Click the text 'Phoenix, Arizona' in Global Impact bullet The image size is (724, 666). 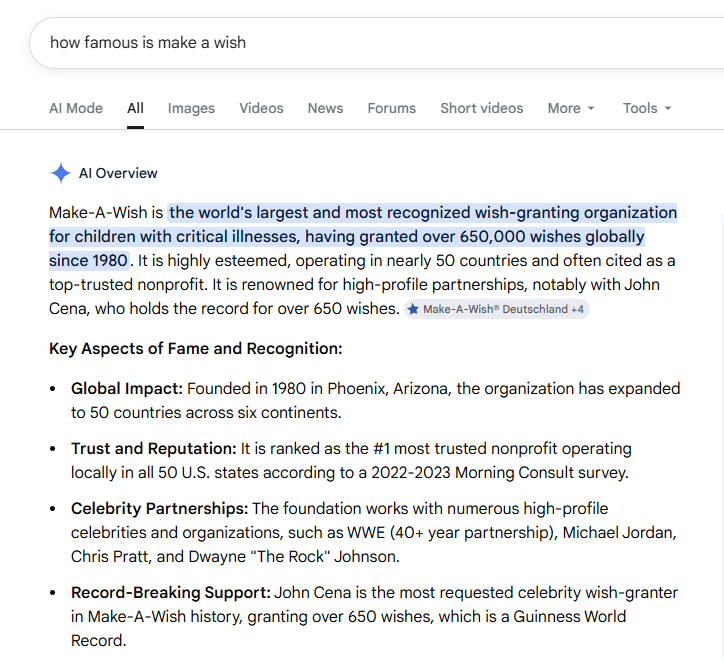click(388, 388)
